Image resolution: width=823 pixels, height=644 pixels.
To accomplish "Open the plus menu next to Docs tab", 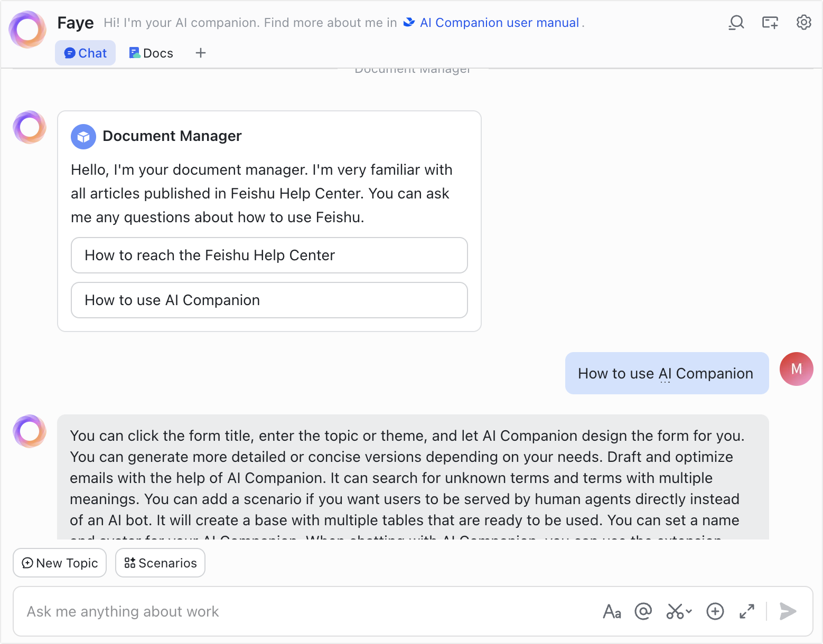I will pyautogui.click(x=201, y=53).
